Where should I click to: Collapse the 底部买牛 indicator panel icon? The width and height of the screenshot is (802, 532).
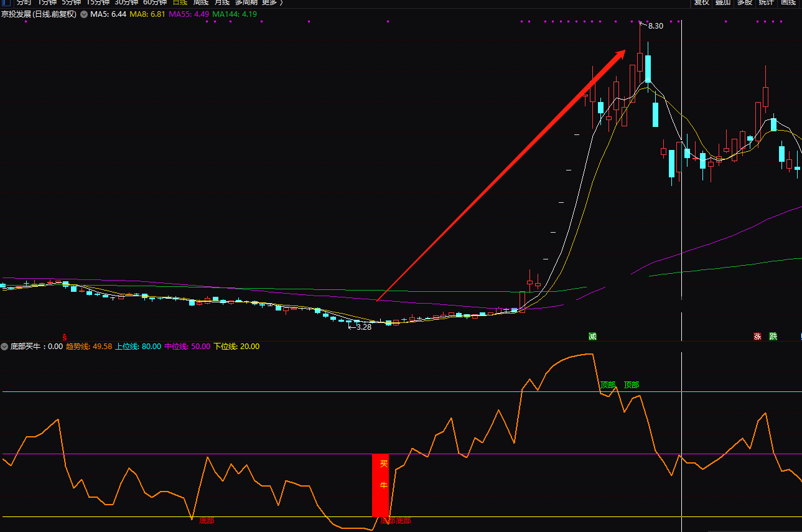coord(4,347)
